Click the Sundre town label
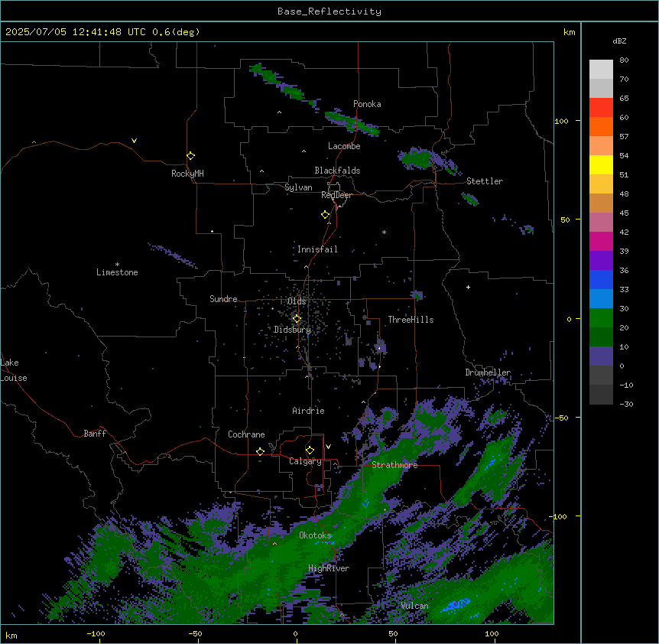 click(223, 299)
